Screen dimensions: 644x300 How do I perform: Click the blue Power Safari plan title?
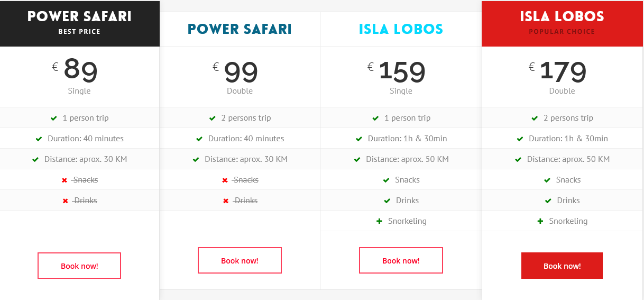coord(240,29)
